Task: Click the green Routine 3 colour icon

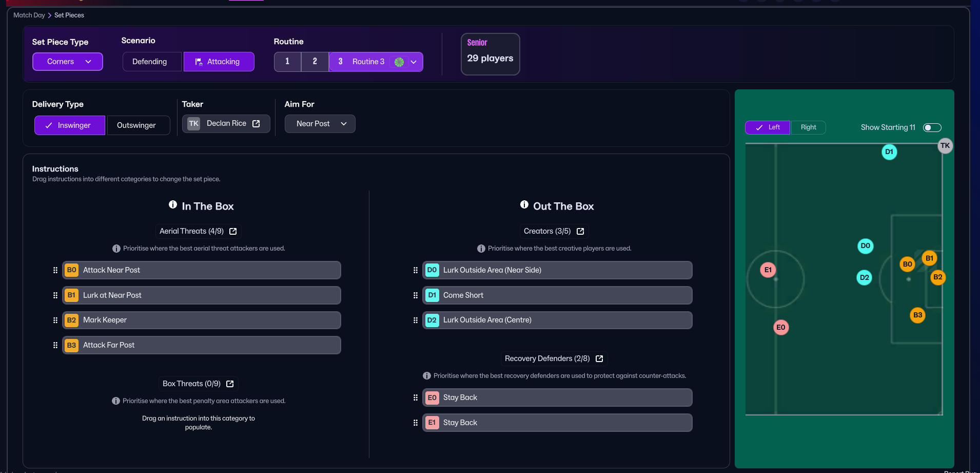Action: tap(399, 62)
